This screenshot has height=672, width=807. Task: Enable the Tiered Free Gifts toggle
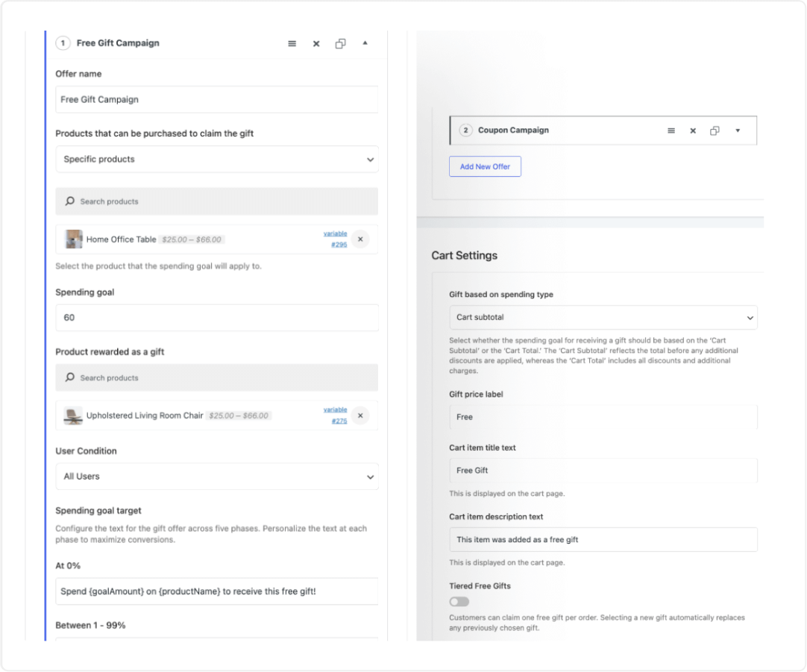(459, 601)
